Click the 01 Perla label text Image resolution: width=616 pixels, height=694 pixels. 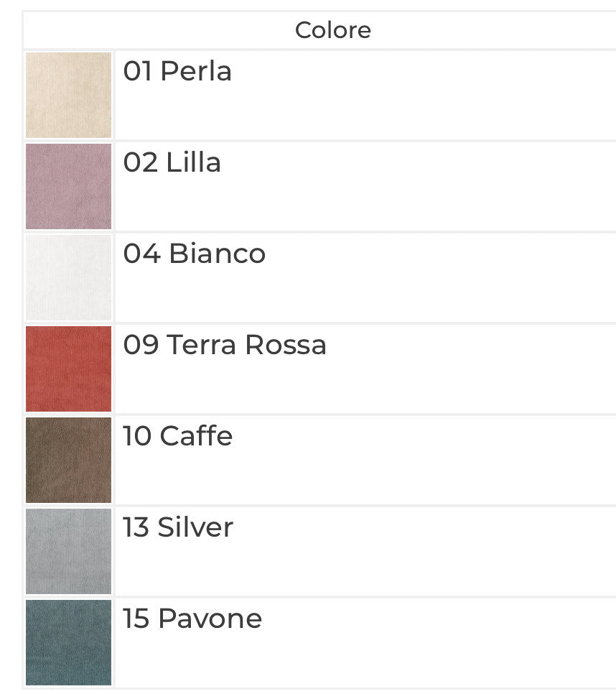[x=177, y=71]
